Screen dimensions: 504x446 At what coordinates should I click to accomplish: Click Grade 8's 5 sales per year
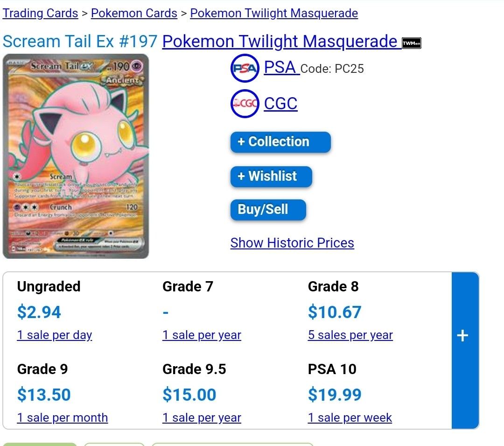coord(350,335)
